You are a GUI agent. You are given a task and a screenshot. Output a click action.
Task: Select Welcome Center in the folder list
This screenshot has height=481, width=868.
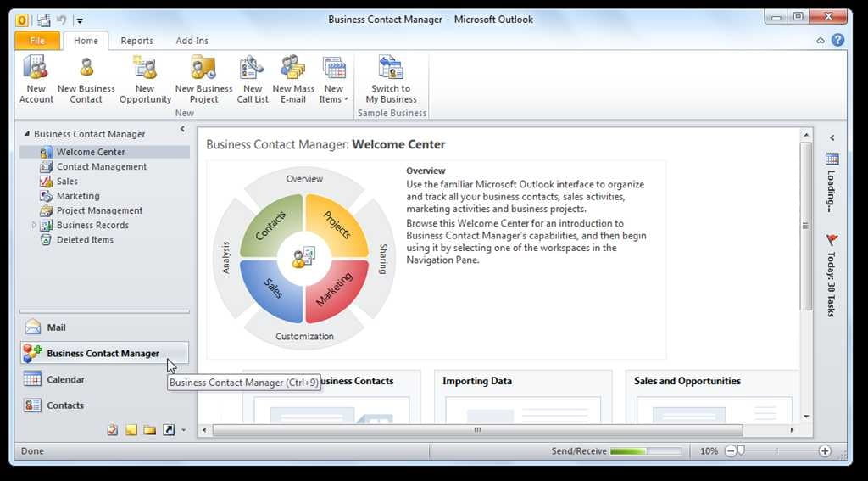click(104, 152)
